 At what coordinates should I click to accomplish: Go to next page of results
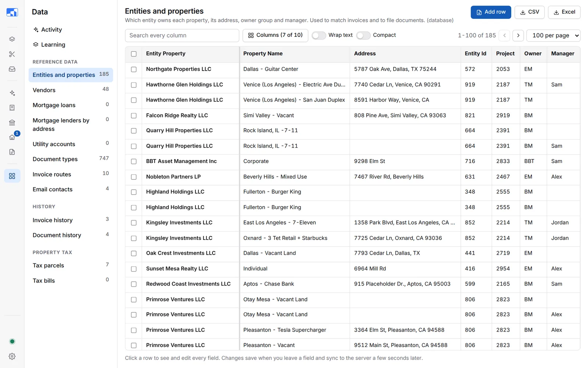click(x=518, y=35)
